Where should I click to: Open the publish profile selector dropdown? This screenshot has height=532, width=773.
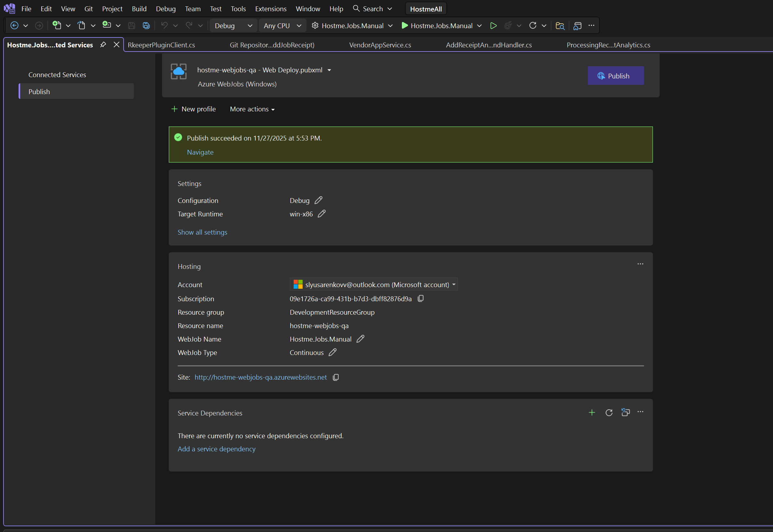pyautogui.click(x=329, y=70)
